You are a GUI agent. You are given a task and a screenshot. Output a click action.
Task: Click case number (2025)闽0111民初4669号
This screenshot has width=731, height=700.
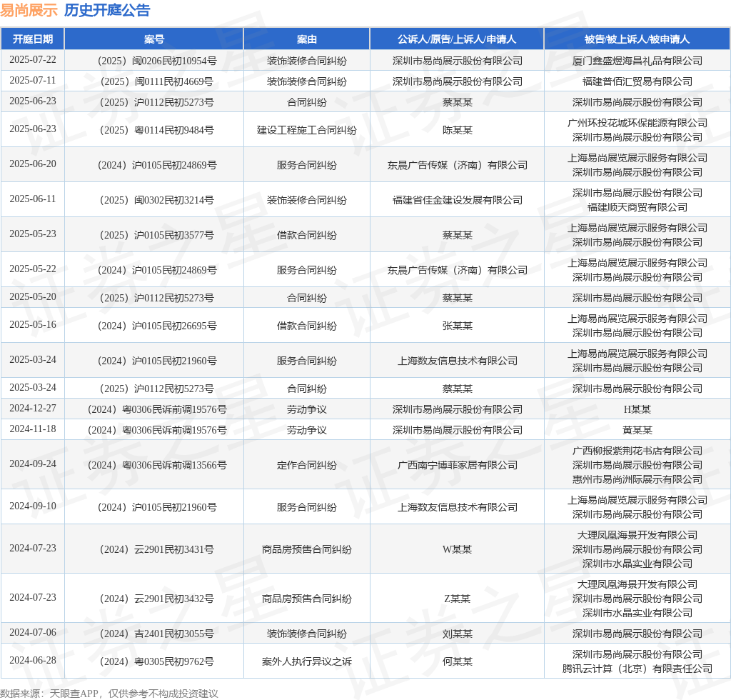[x=157, y=81]
